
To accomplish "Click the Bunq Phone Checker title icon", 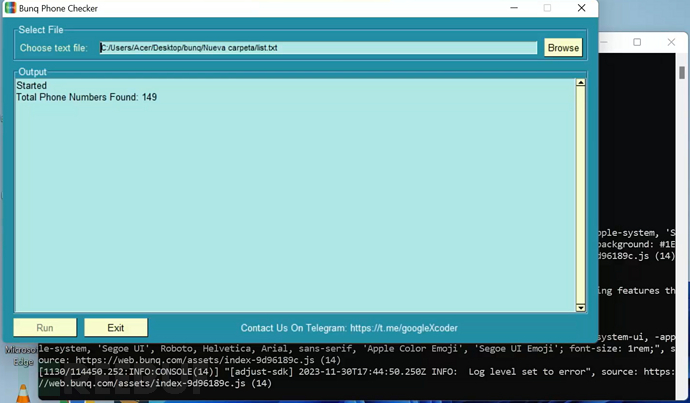I will [10, 8].
